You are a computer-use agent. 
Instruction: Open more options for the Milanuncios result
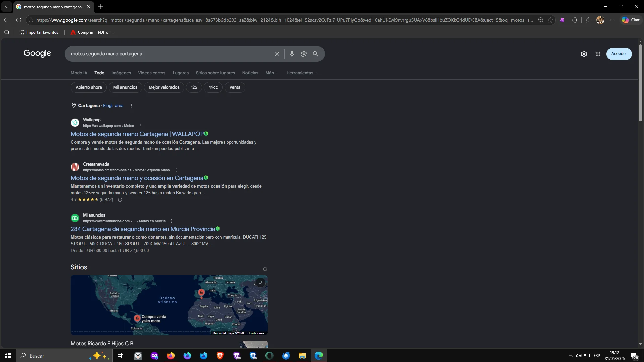(x=171, y=221)
